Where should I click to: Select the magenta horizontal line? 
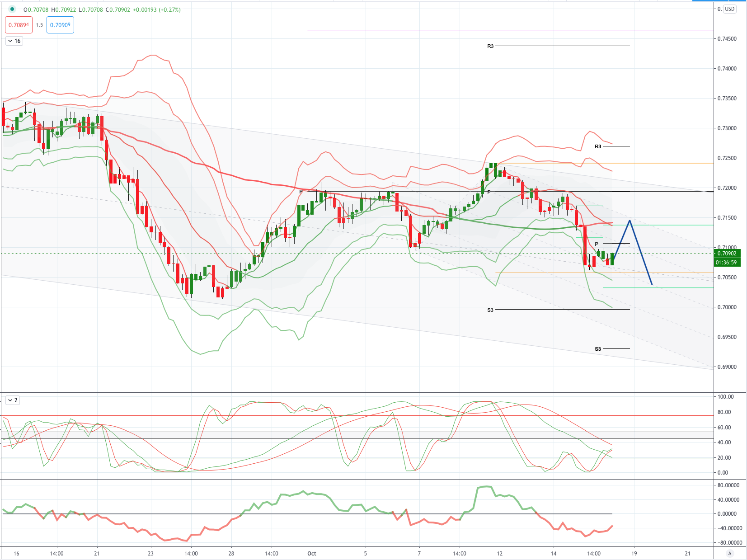(x=510, y=30)
